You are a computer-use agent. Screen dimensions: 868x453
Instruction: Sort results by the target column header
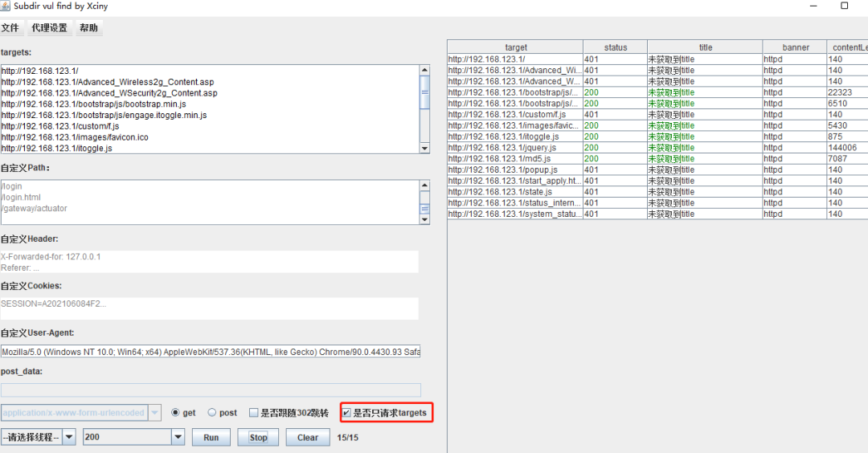pos(515,47)
